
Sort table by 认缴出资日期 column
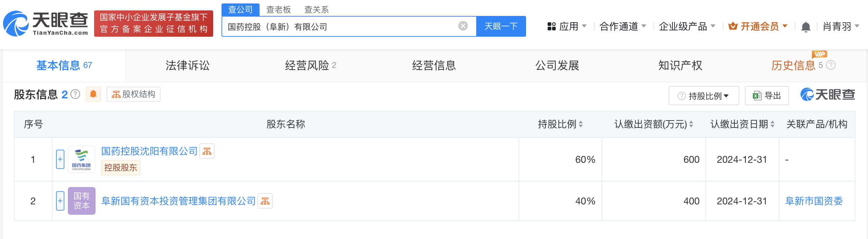(772, 124)
